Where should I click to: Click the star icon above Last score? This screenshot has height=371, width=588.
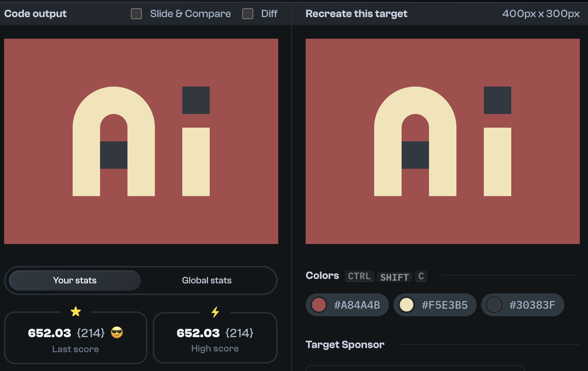click(76, 311)
